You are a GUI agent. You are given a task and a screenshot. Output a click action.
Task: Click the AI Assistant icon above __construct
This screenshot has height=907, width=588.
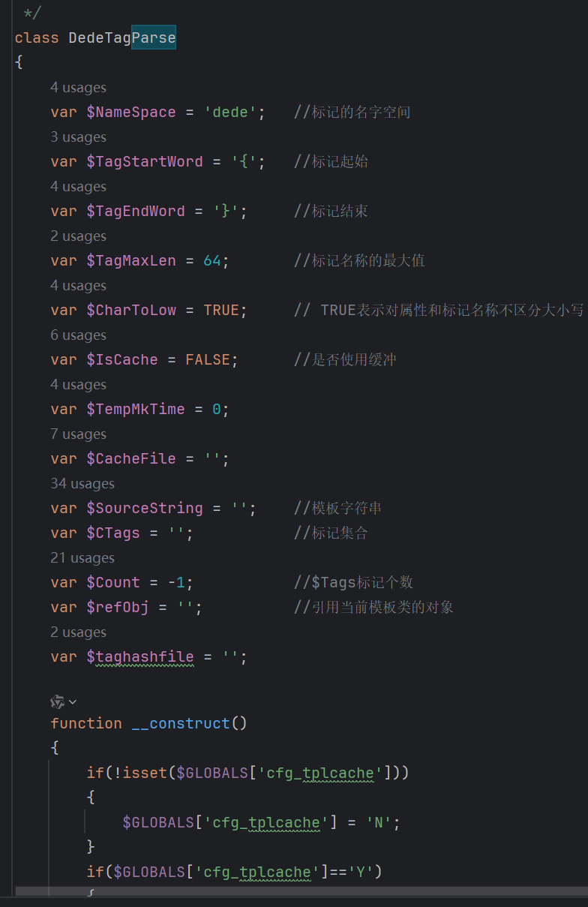coord(57,701)
